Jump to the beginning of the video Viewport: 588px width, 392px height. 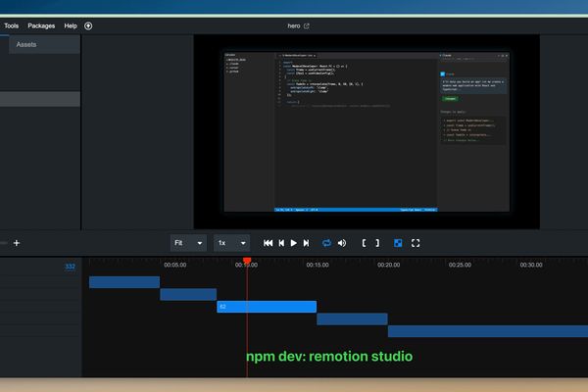tap(268, 243)
